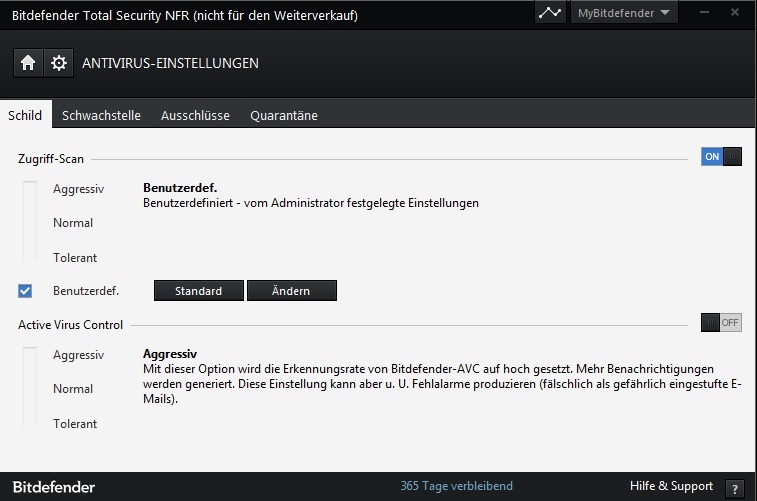Set Active Virus Control to Tolerant
Image resolution: width=757 pixels, height=501 pixels.
75,424
